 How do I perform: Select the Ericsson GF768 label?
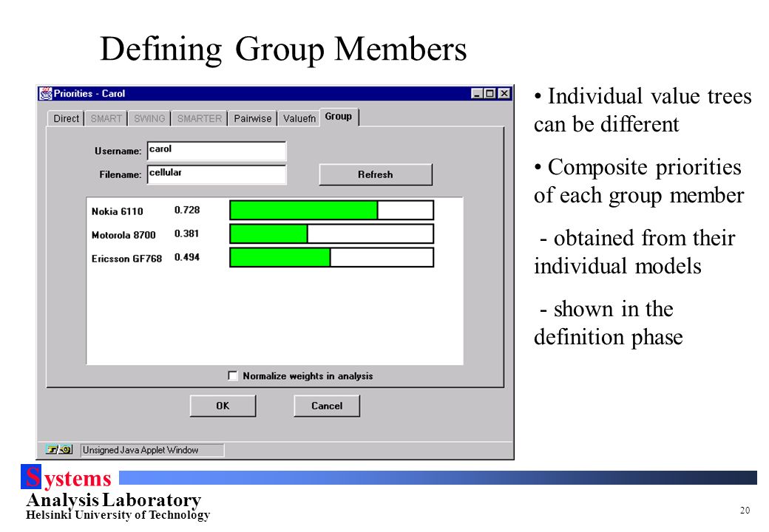click(126, 259)
